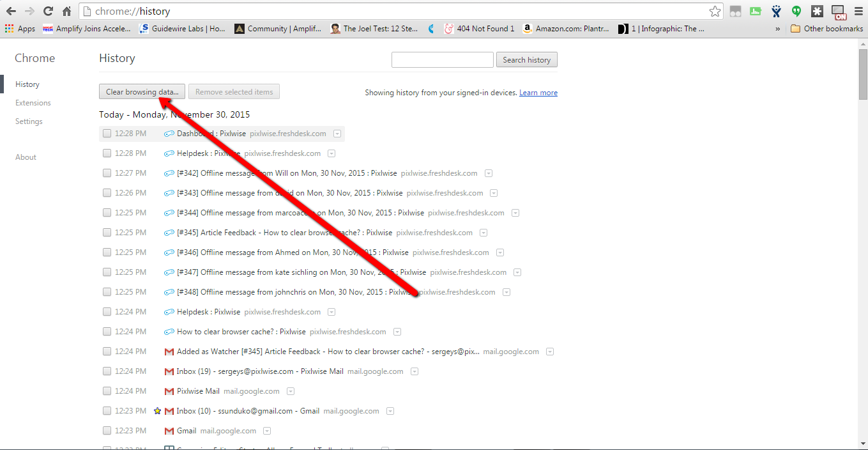The height and width of the screenshot is (450, 868).
Task: Bookmark this page with the star
Action: tap(715, 12)
